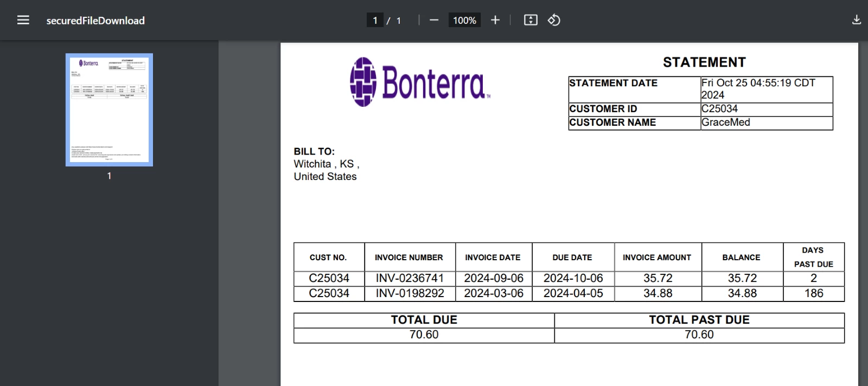The width and height of the screenshot is (868, 386).
Task: Click balance cell of INV-0236741 row
Action: [x=742, y=278]
